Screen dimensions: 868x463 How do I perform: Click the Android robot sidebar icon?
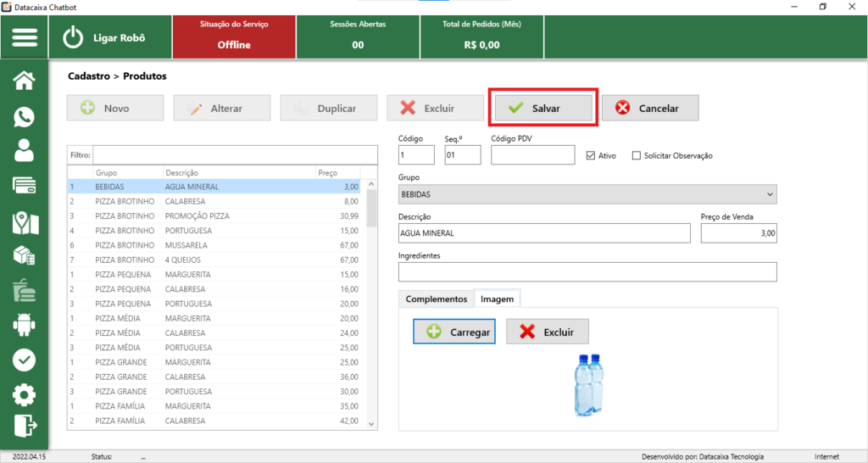pos(25,324)
